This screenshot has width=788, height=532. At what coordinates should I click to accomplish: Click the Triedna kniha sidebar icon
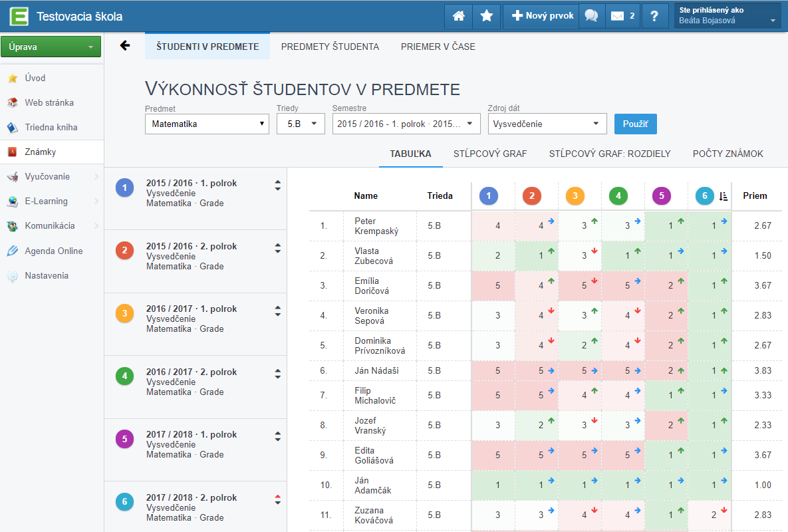[x=13, y=127]
